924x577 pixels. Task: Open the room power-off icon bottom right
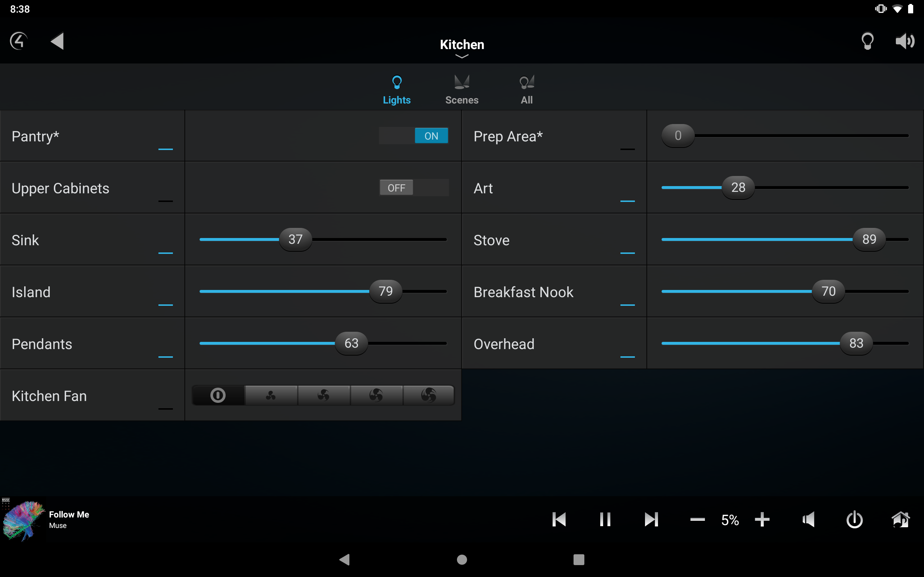[854, 519]
